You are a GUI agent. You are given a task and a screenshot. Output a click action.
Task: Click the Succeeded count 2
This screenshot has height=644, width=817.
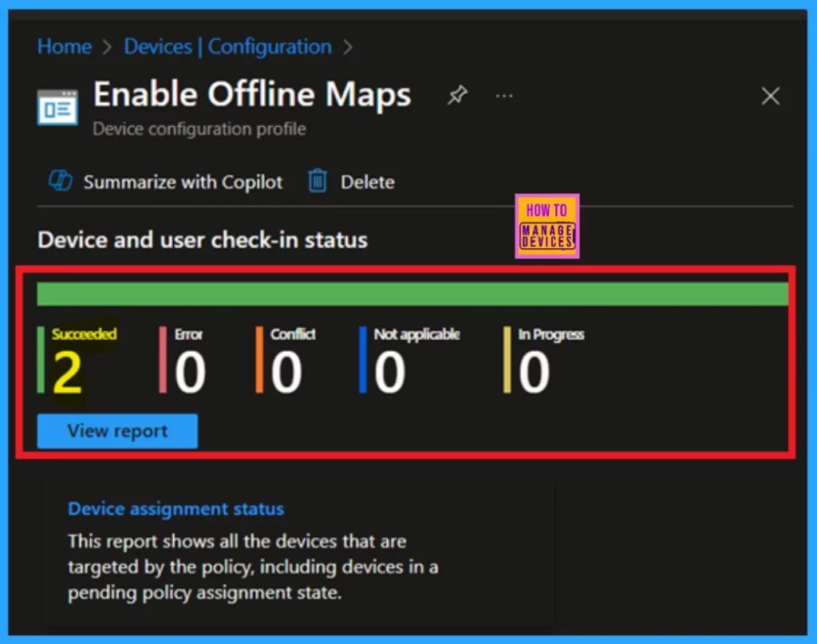67,372
